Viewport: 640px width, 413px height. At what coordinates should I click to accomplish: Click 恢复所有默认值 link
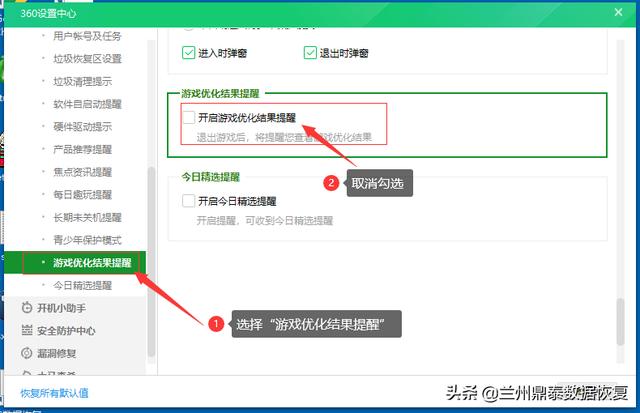55,393
